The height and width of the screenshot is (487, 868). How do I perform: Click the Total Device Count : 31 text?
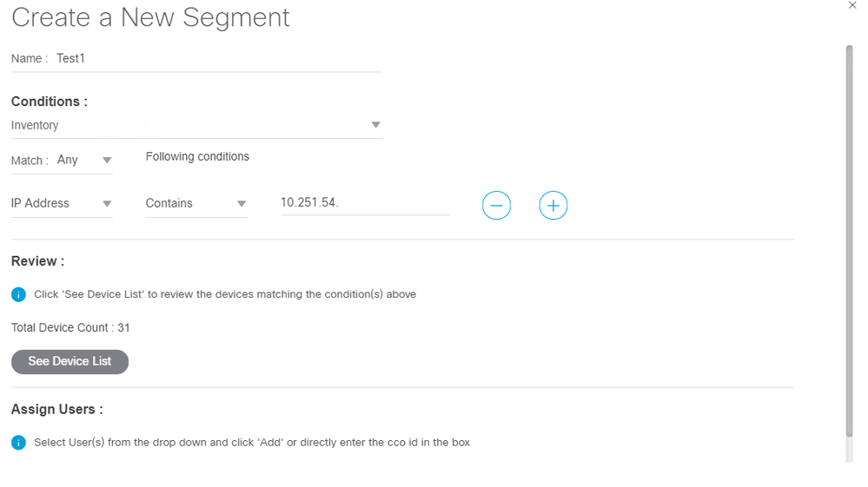coord(70,328)
